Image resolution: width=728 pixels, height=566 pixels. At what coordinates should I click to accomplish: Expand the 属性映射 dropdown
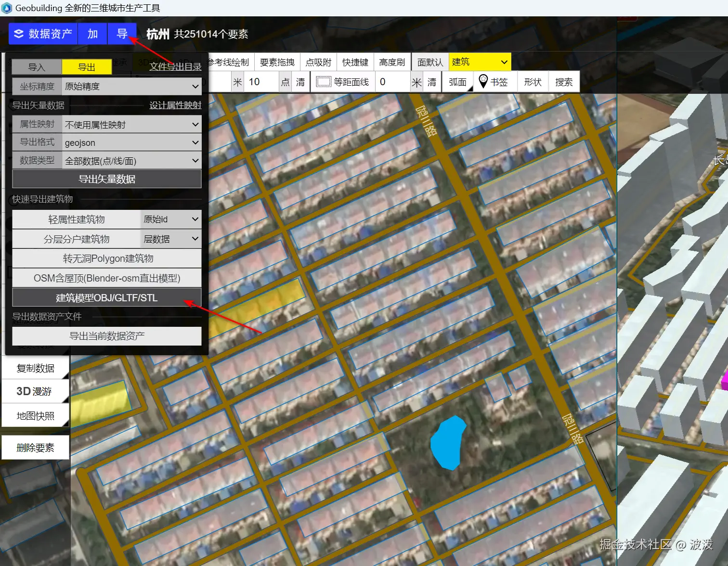point(132,125)
